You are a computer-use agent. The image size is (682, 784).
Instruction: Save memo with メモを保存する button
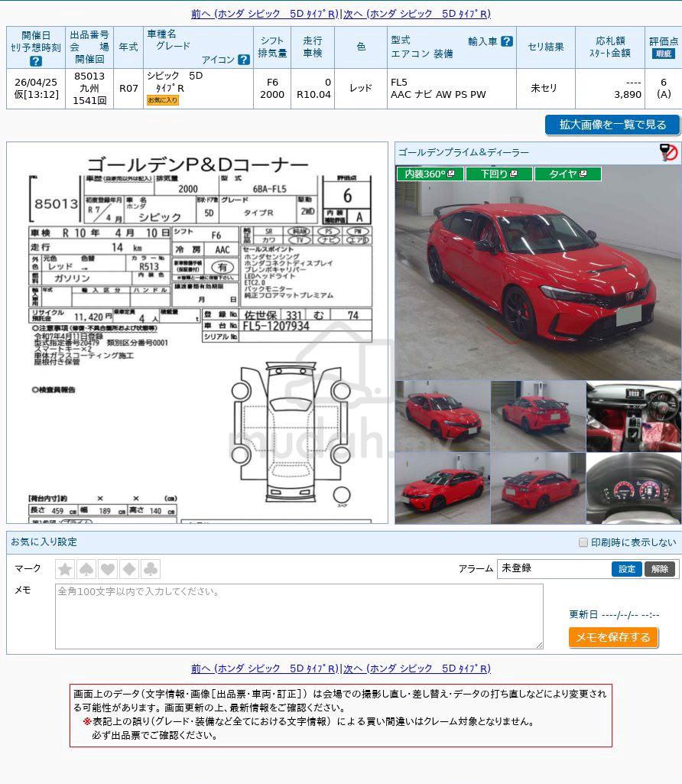tap(613, 637)
